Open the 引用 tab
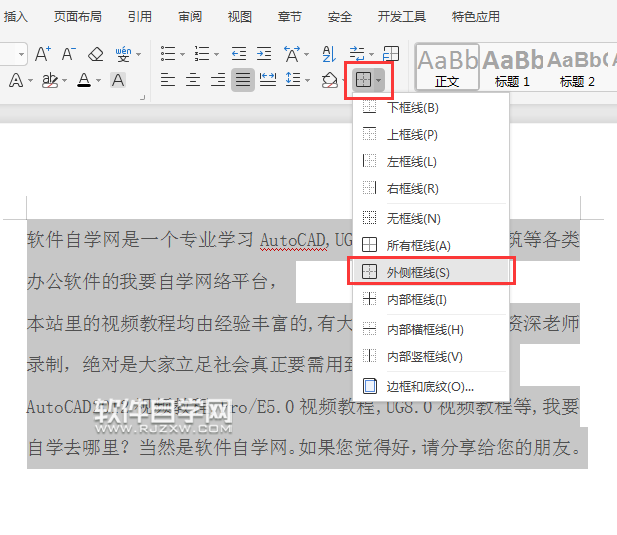Screen dimensions: 617x535 (x=140, y=17)
